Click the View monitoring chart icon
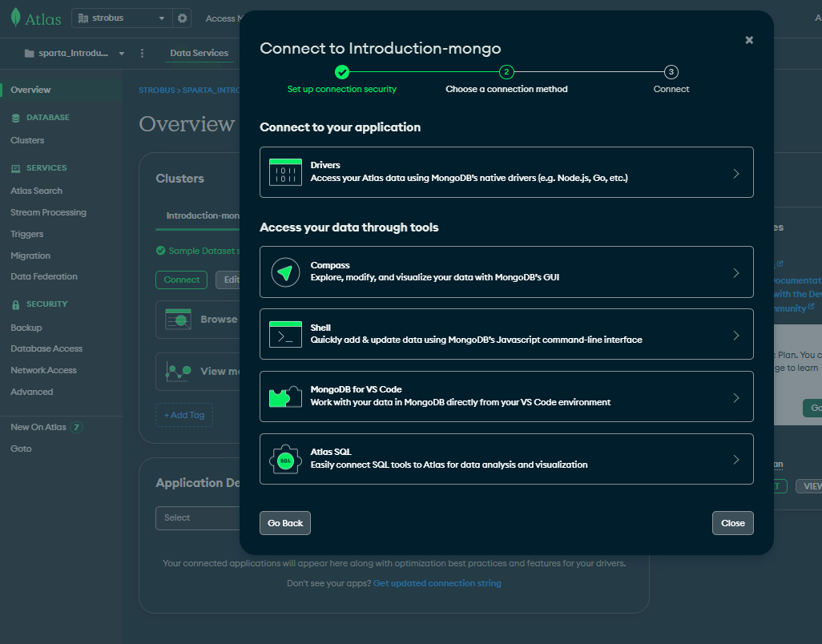822x644 pixels. pyautogui.click(x=178, y=371)
